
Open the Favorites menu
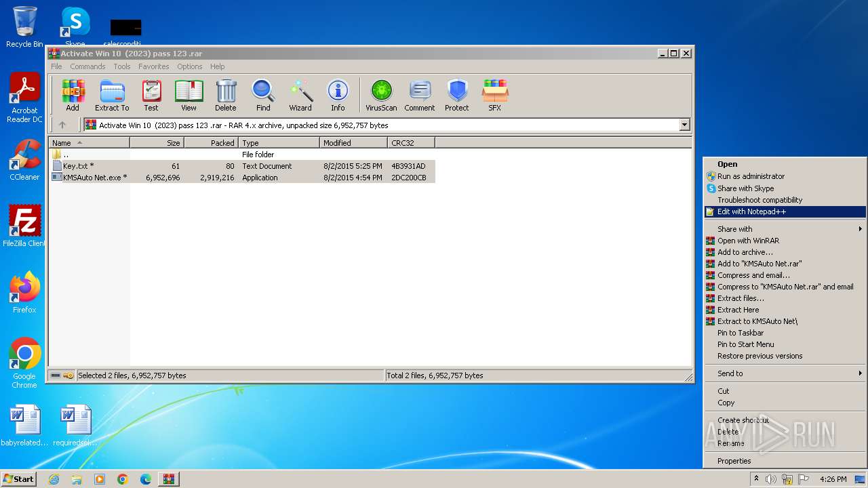pos(154,66)
